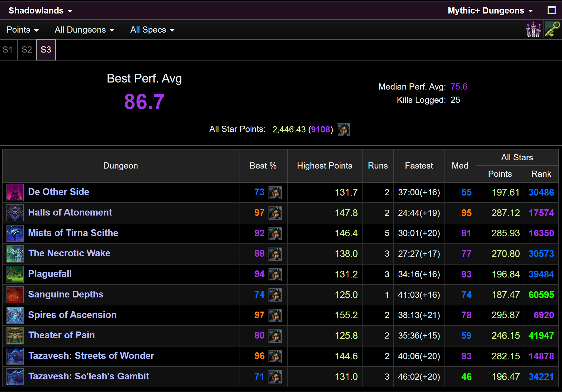Open the All Specs filter dropdown
Image resolution: width=562 pixels, height=392 pixels.
pos(152,30)
